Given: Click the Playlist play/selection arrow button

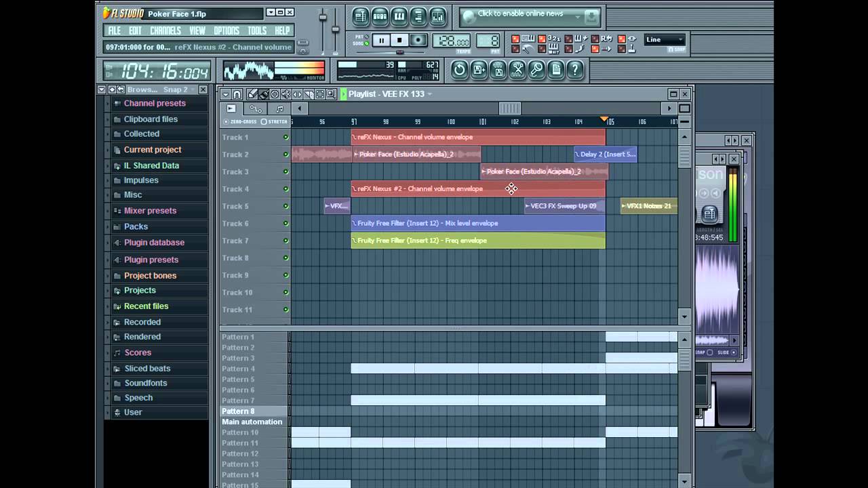Looking at the screenshot, I should (x=344, y=94).
